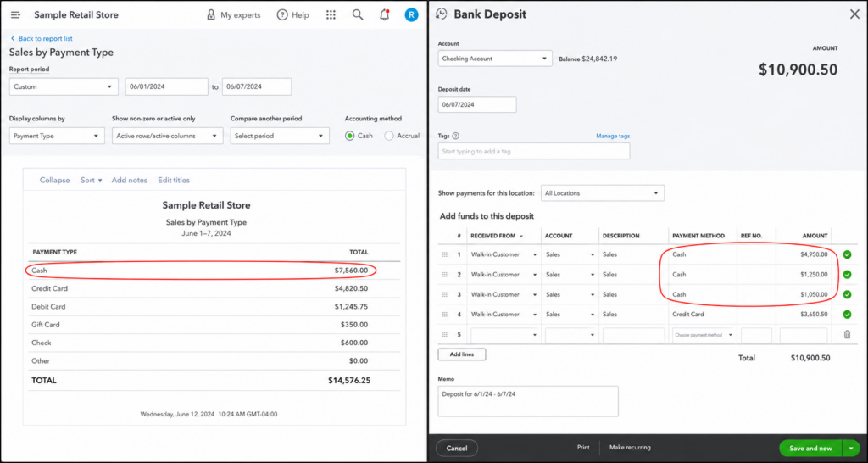Screen dimensions: 868x463
Task: Click the Gift Card $350.00 total
Action: 354,325
